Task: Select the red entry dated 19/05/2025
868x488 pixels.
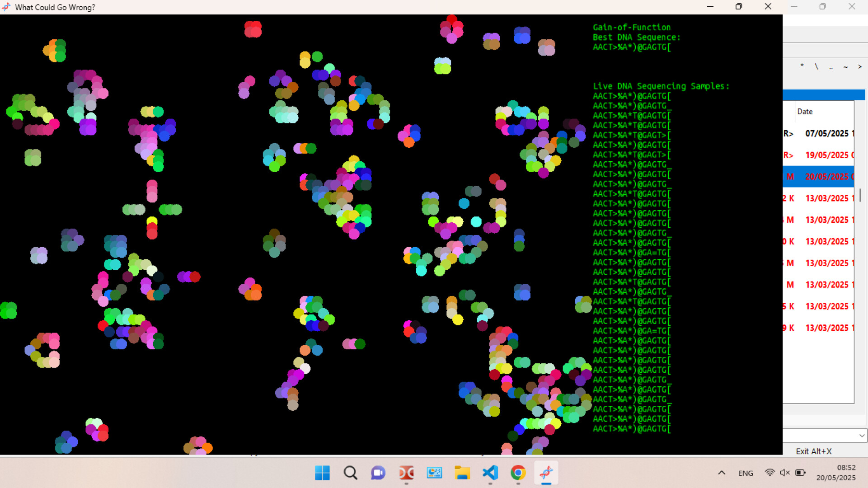Action: [828, 155]
